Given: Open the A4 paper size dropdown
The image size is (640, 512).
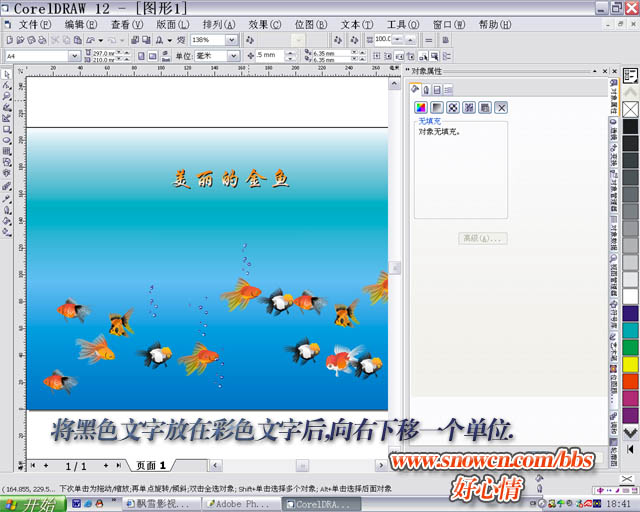Looking at the screenshot, I should pos(74,56).
